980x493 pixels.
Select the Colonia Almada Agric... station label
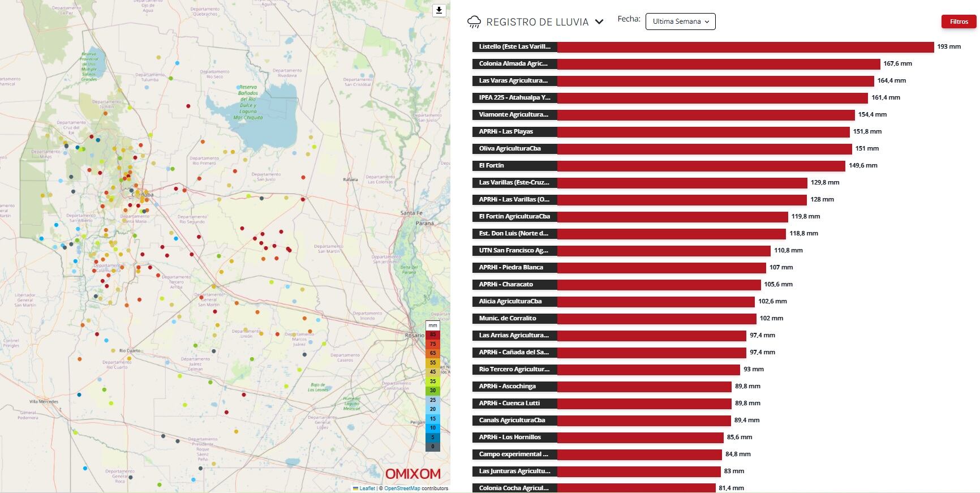(x=515, y=64)
